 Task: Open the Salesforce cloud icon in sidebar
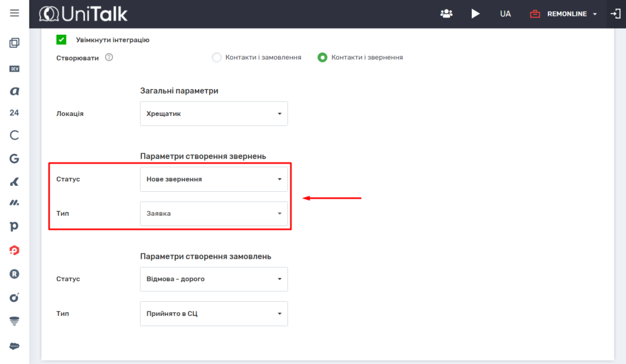tap(15, 346)
